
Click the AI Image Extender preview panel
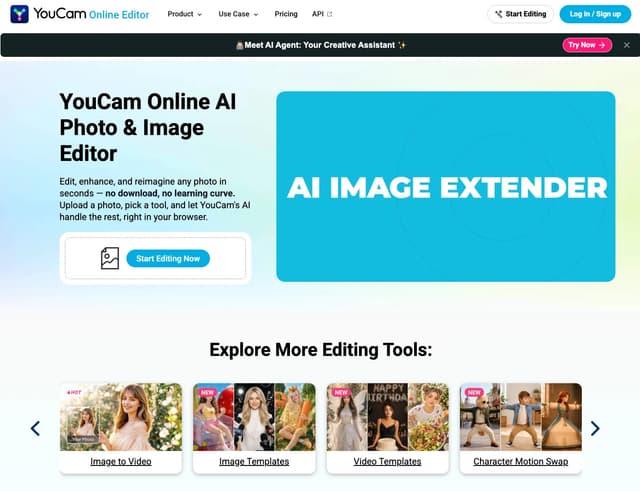point(446,187)
